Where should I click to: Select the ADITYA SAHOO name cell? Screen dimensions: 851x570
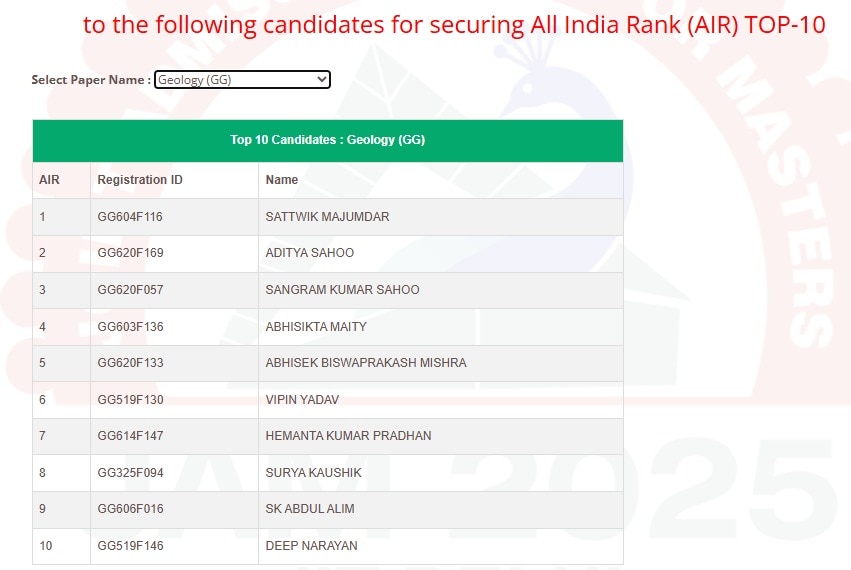click(309, 253)
